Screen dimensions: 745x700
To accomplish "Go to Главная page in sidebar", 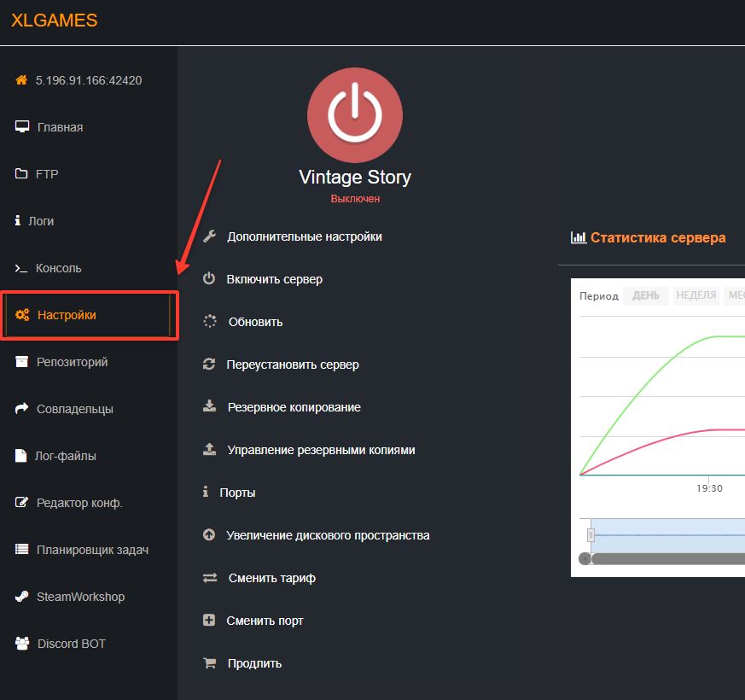I will click(x=60, y=127).
